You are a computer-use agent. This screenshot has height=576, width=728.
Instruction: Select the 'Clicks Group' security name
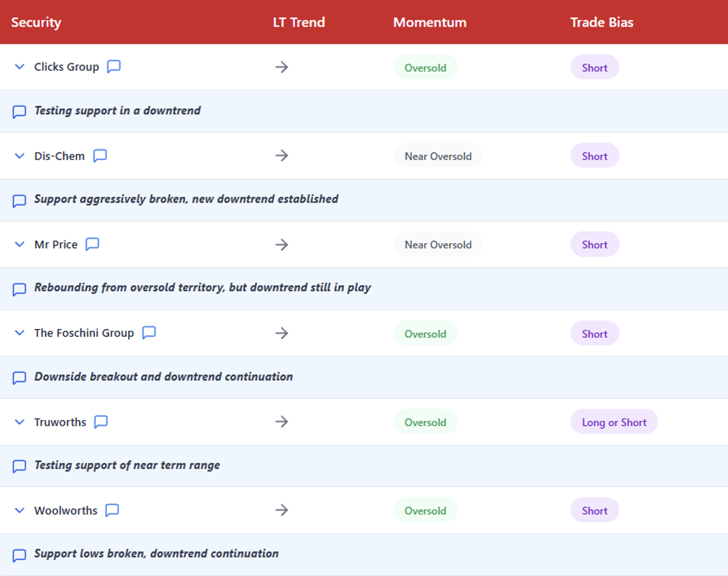coord(67,67)
